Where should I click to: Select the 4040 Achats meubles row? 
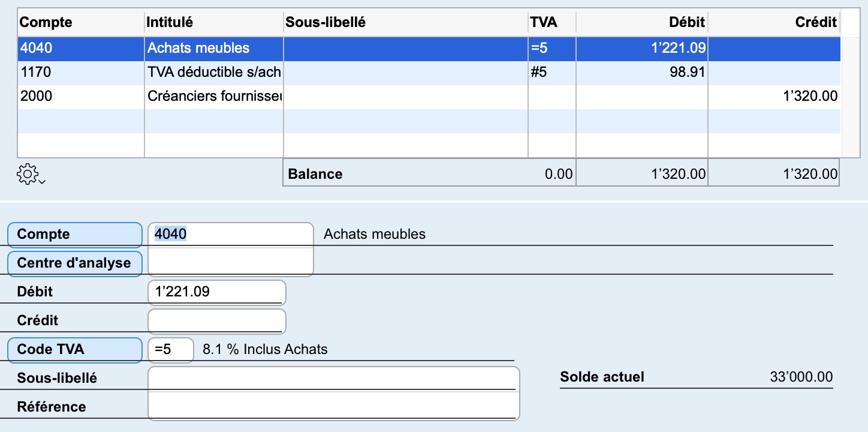click(429, 49)
